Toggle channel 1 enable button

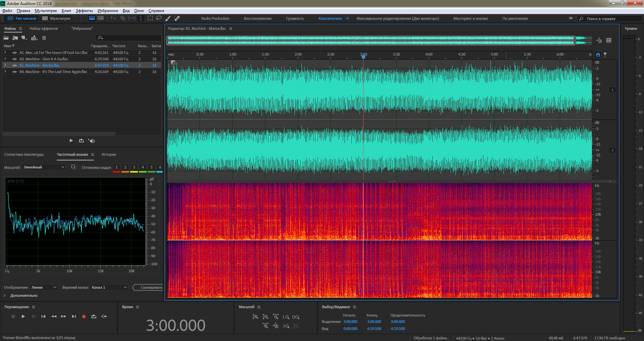pyautogui.click(x=612, y=90)
